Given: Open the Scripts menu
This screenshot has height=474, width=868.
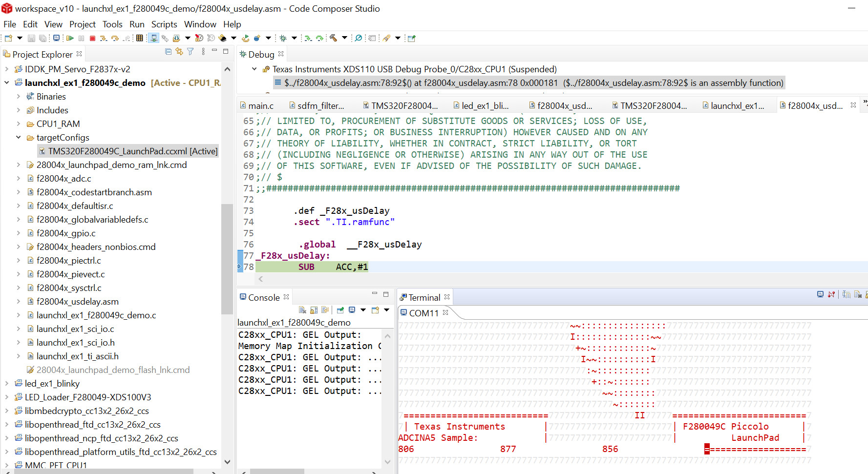Looking at the screenshot, I should click(164, 24).
